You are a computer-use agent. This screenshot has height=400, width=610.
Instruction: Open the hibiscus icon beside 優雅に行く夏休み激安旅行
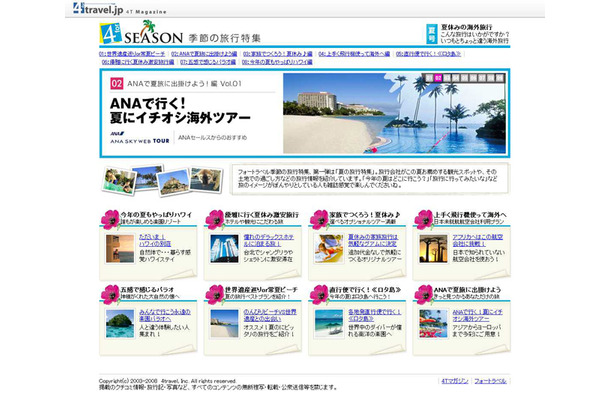click(x=215, y=219)
